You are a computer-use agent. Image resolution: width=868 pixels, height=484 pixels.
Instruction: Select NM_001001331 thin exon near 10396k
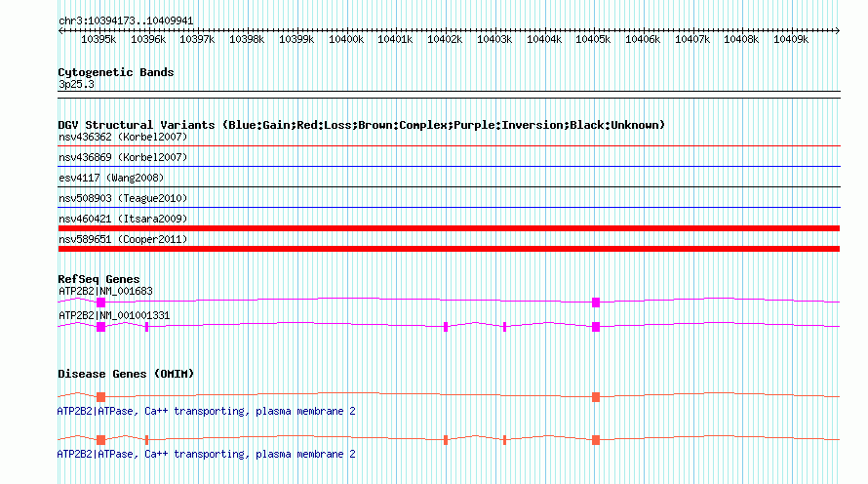146,327
